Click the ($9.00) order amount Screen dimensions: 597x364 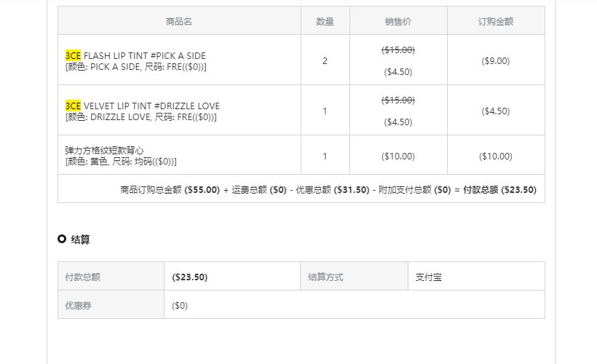pyautogui.click(x=496, y=60)
